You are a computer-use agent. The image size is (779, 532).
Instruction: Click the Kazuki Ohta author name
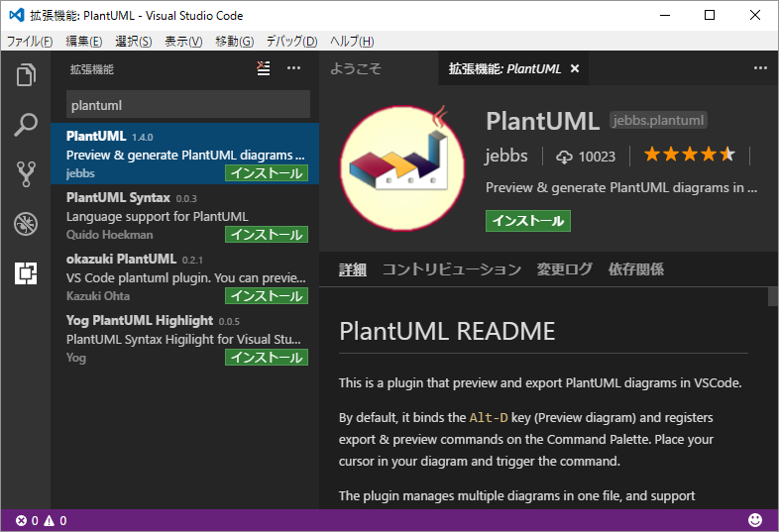point(98,296)
